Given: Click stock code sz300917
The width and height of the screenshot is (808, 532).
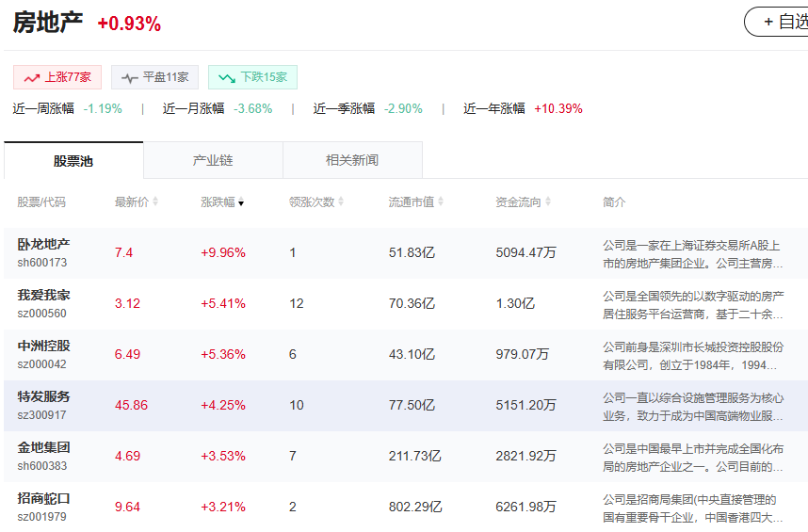Looking at the screenshot, I should tap(42, 415).
